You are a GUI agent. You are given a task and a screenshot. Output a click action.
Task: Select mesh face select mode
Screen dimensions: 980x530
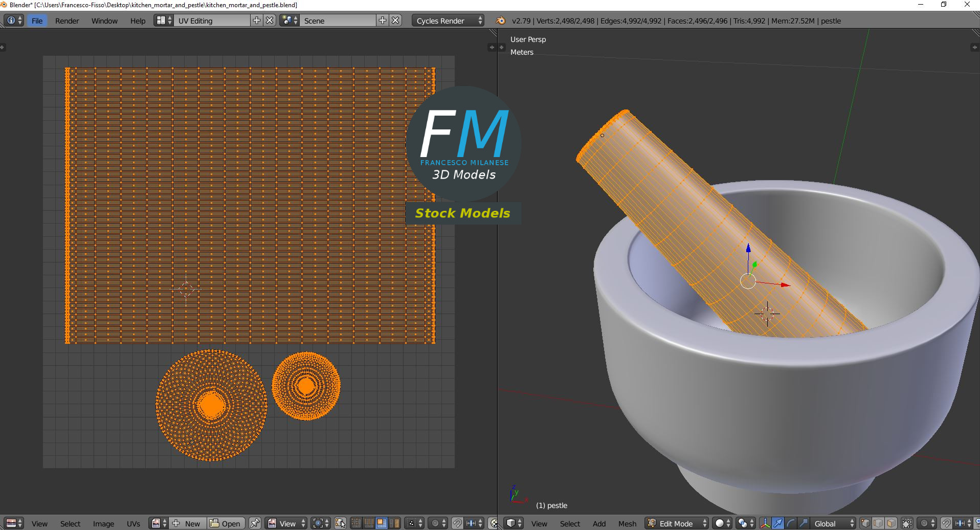tap(891, 523)
